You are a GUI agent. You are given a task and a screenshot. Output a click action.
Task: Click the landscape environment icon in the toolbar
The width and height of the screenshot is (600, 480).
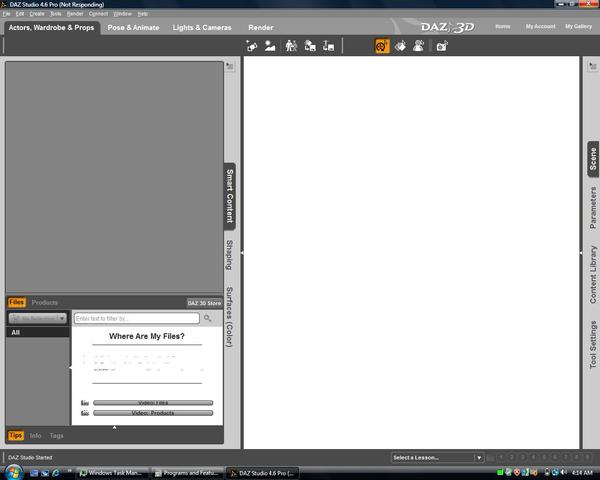[x=270, y=46]
